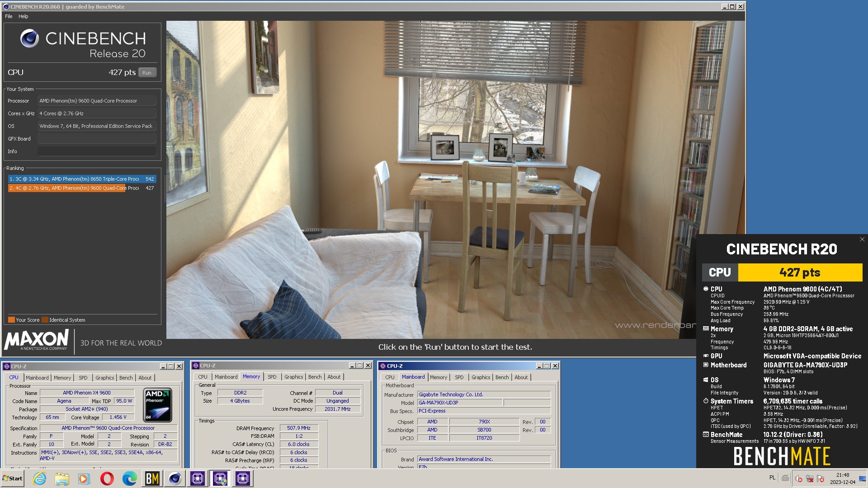Click the AMD Phenom logo in CPU-Z
868x488 pixels.
click(x=157, y=405)
